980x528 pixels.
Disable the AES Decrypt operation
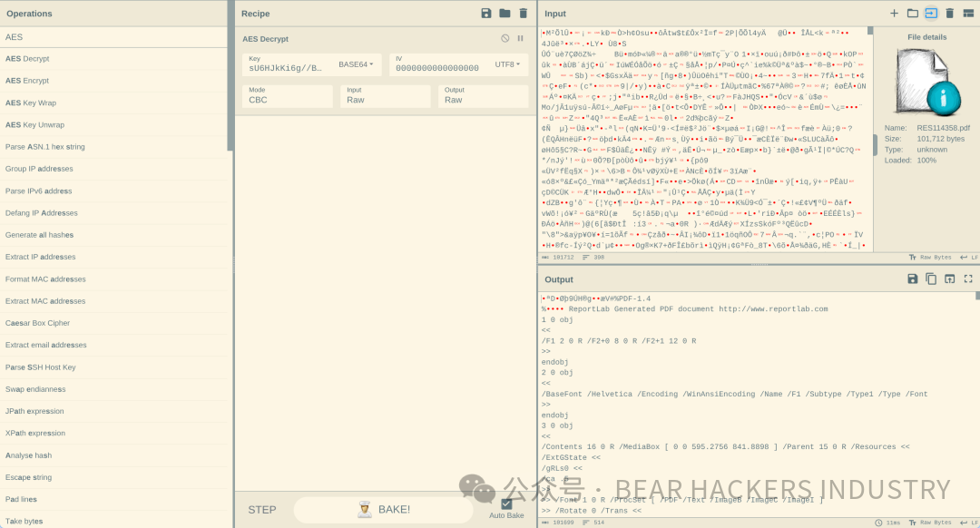pyautogui.click(x=505, y=39)
